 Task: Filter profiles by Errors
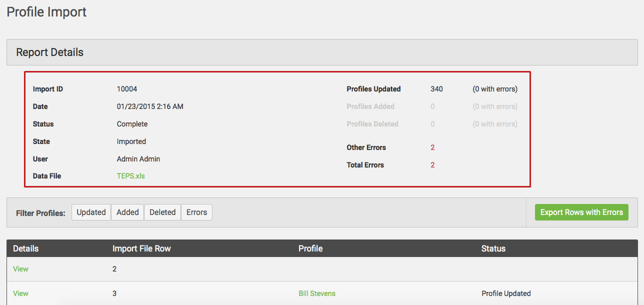196,212
